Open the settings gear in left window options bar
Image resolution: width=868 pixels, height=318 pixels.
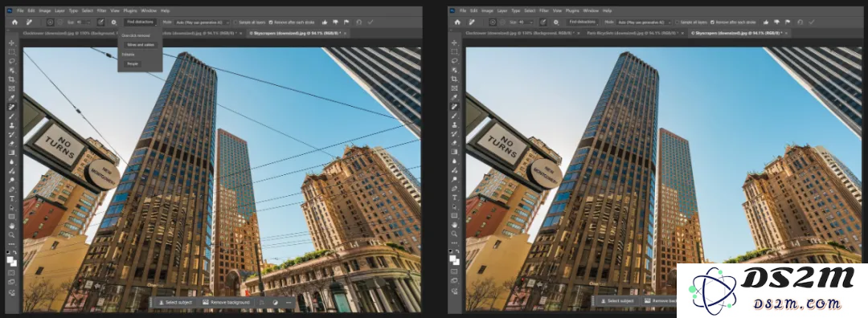pyautogui.click(x=113, y=22)
